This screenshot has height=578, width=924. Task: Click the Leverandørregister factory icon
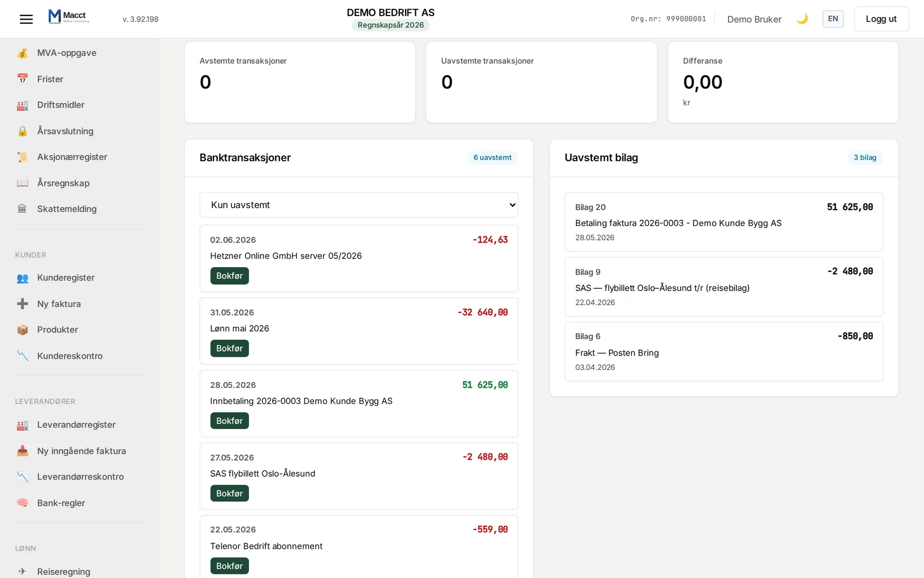23,425
